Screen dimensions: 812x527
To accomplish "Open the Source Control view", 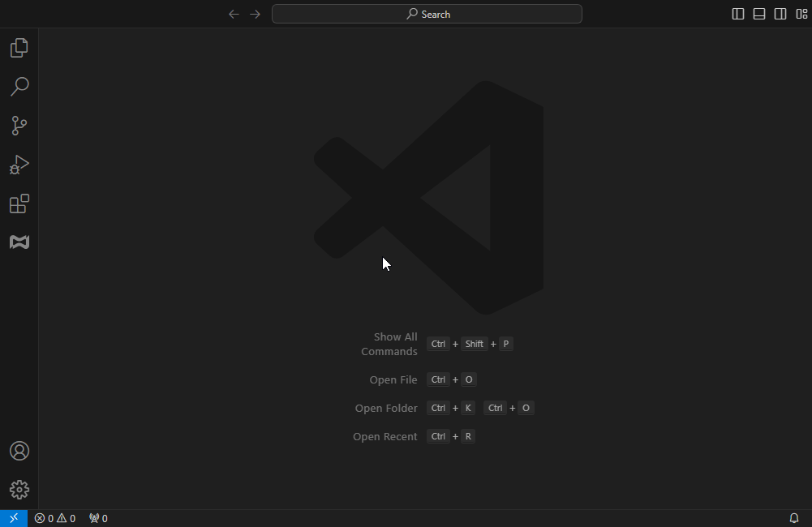I will click(19, 126).
